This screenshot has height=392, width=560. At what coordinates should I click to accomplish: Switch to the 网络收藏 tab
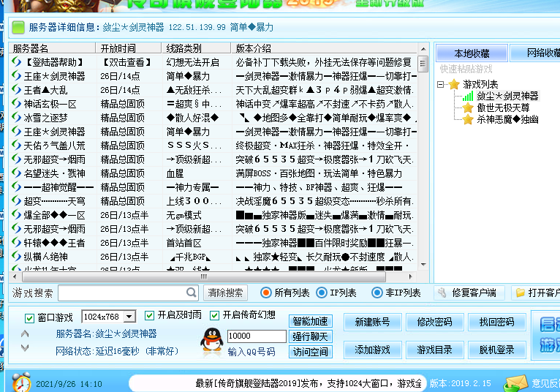(535, 53)
